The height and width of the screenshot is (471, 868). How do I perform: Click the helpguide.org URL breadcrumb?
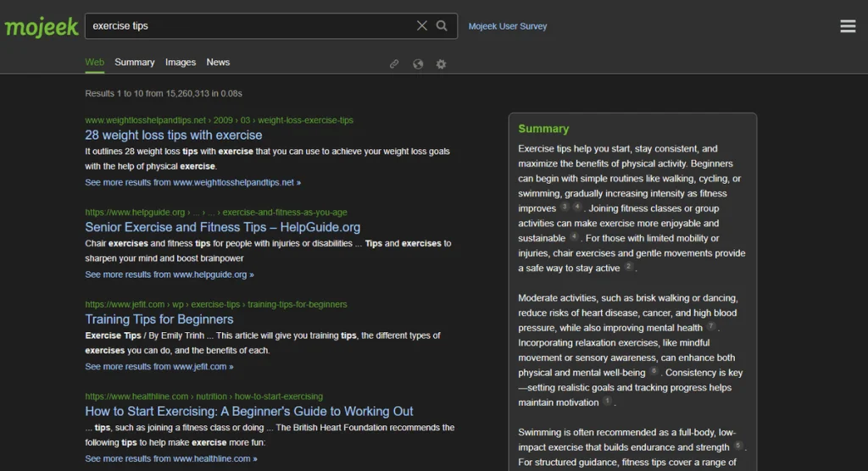coord(216,213)
